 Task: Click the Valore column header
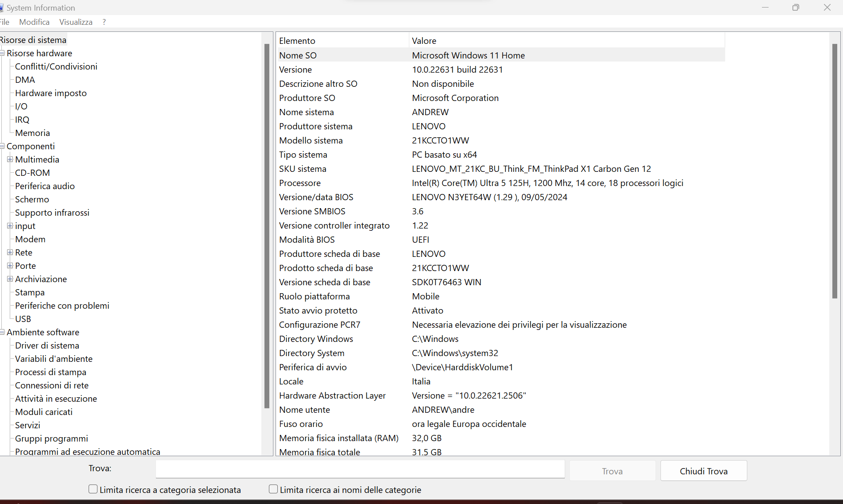pyautogui.click(x=567, y=41)
